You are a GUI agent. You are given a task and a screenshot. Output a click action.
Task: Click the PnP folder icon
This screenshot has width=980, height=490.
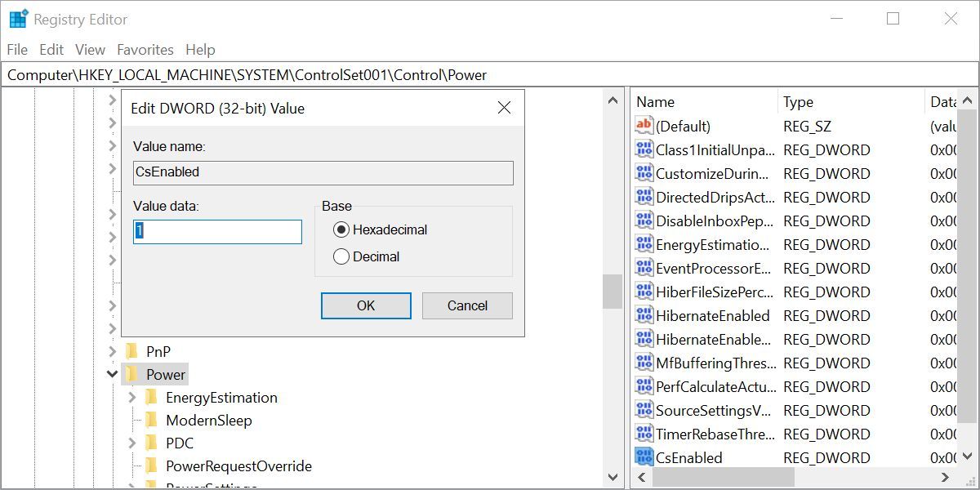(x=131, y=351)
